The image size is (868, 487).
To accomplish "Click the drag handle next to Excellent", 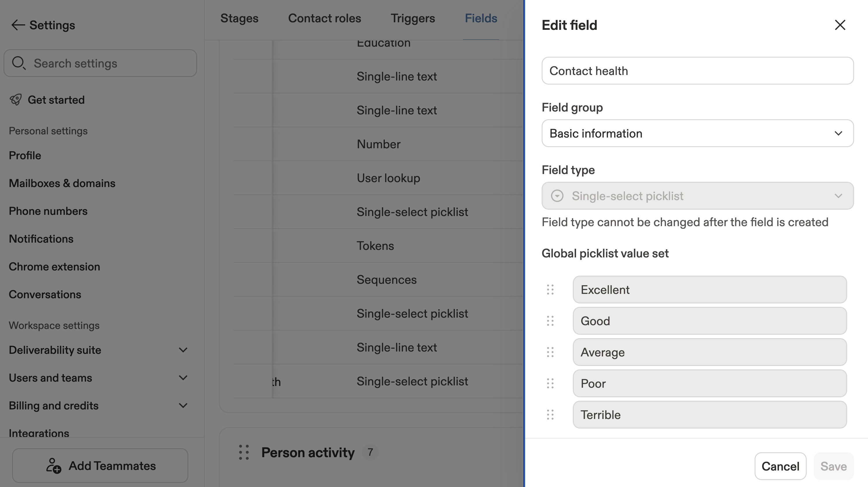I will point(550,290).
